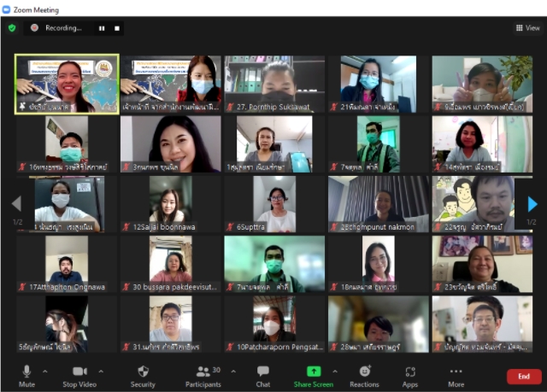Go to next gallery page with right arrow
Viewport: 547px width, 392px height.
point(532,203)
